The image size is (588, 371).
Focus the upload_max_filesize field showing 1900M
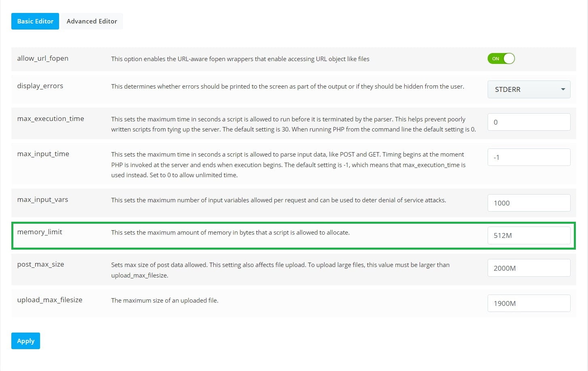point(529,303)
